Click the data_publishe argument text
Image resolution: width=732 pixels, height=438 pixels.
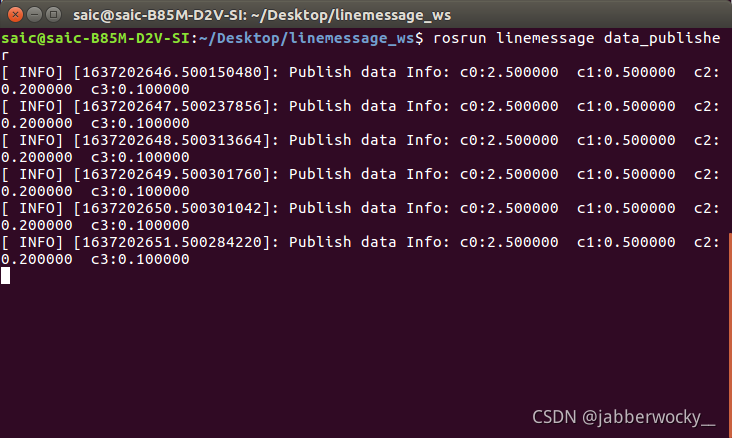point(662,38)
